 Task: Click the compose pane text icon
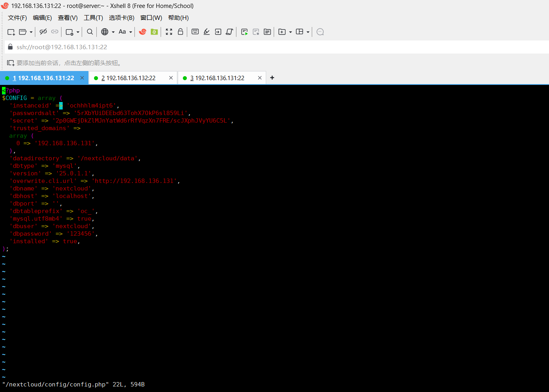coord(267,32)
